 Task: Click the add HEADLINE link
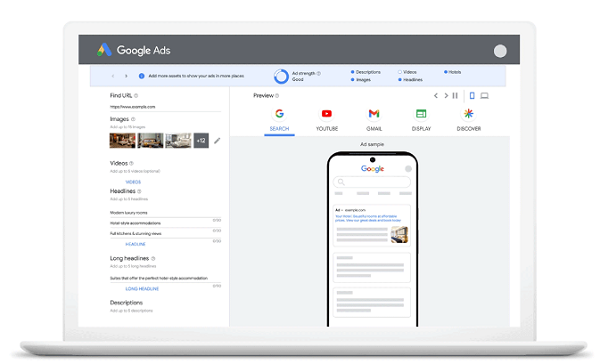tap(135, 244)
